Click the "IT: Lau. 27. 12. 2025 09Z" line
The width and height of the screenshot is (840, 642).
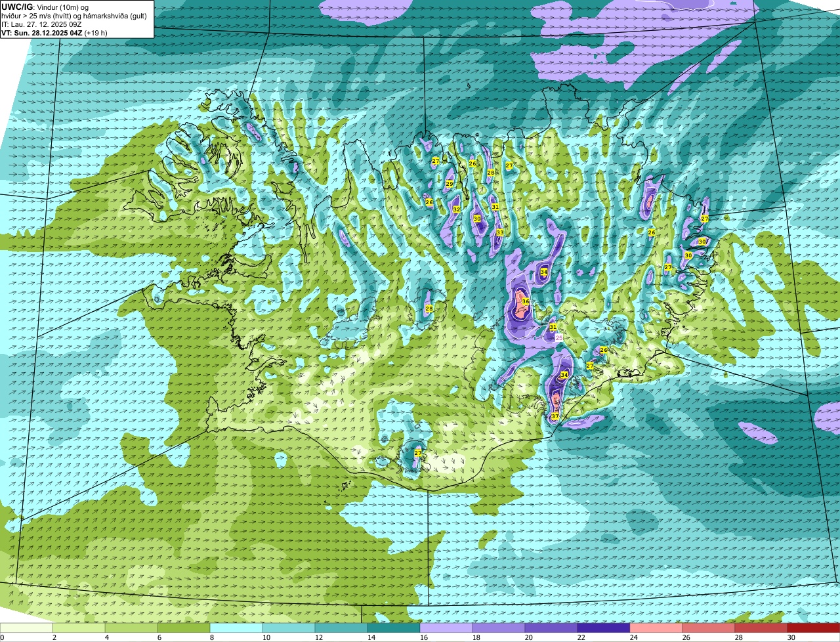(42, 24)
